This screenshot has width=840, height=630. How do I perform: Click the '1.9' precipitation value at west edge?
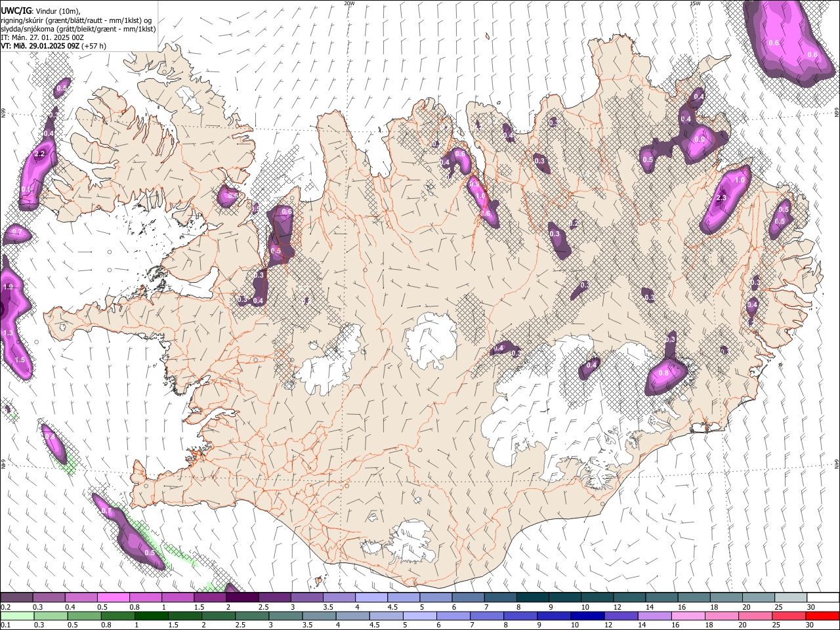click(x=8, y=287)
